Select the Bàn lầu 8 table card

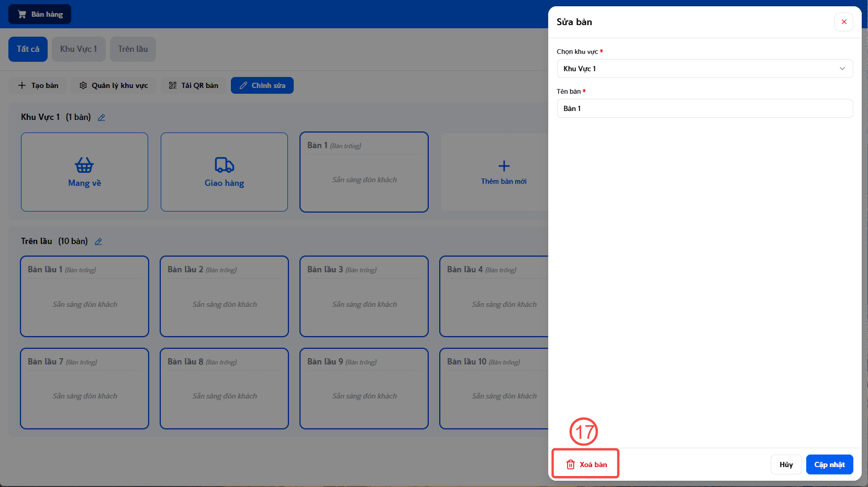(224, 389)
